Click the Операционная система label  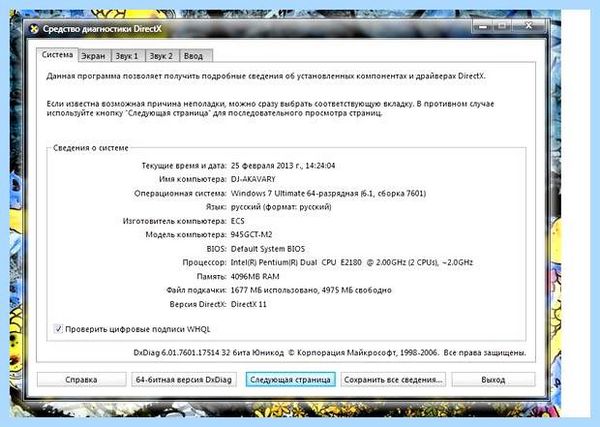point(180,193)
